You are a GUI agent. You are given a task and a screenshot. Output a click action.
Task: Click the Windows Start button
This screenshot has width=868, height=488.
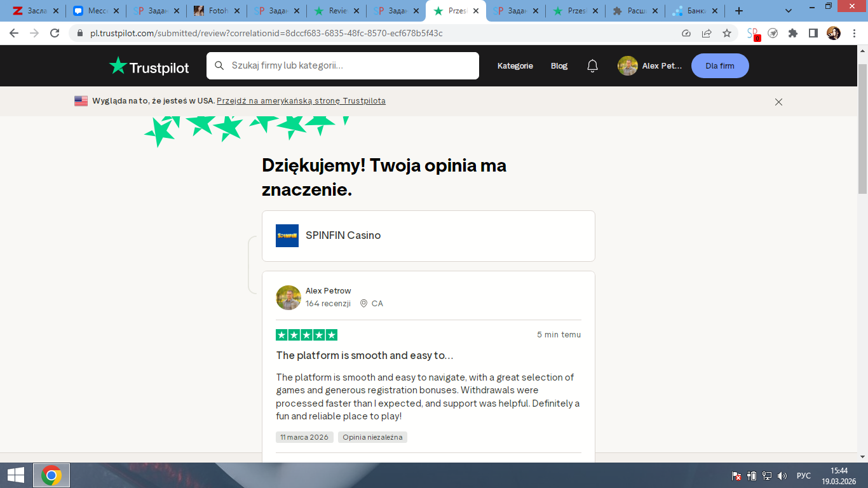coord(15,475)
